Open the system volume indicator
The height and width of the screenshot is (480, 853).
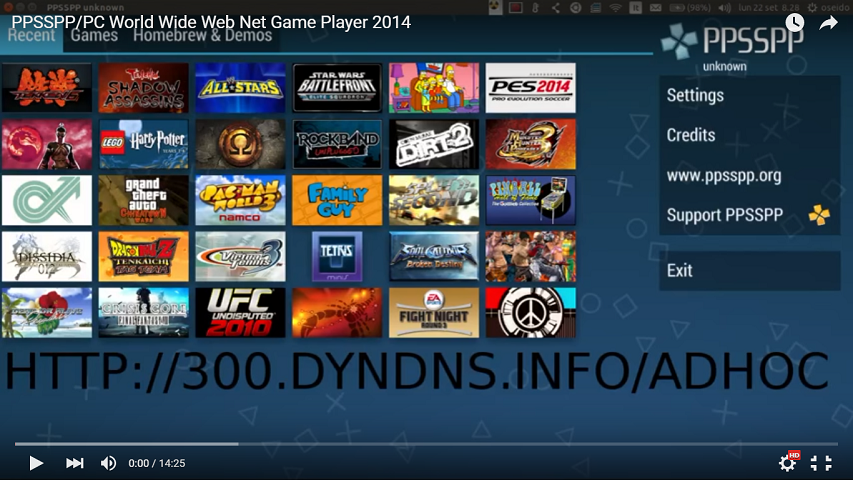pos(725,8)
